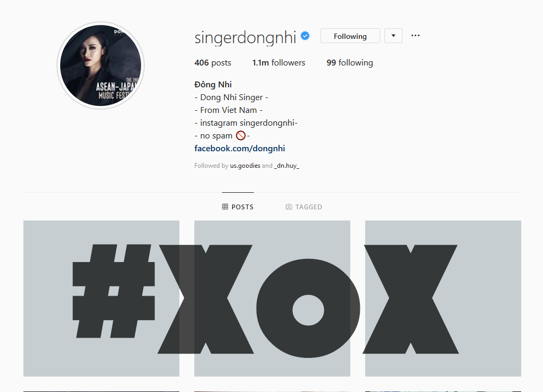Expand the suggested accounts dropdown arrow
This screenshot has width=543, height=392.
pyautogui.click(x=393, y=36)
